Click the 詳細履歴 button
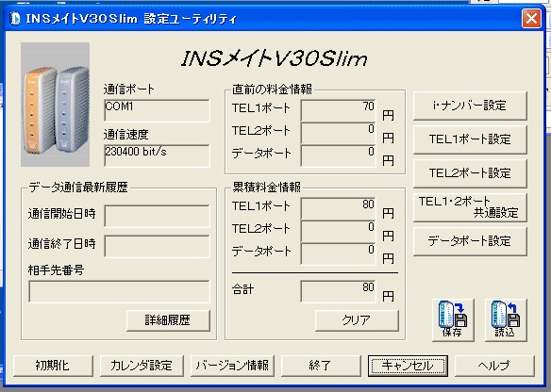This screenshot has height=392, width=551. click(168, 320)
